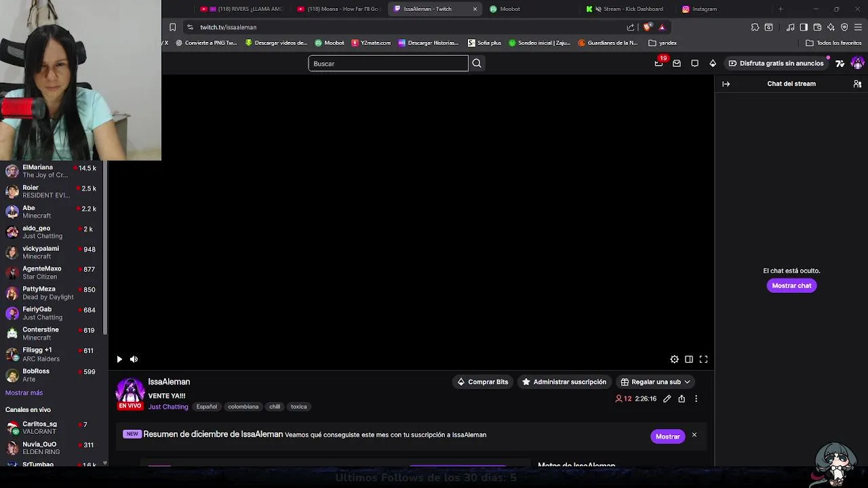Open Leo AI sparkle icon
Viewport: 868px width, 488px height.
point(831,27)
